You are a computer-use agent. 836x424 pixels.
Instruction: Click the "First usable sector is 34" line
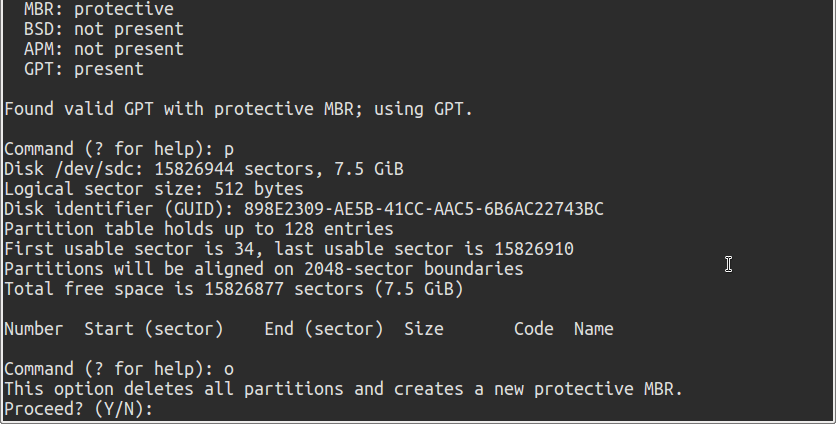(x=288, y=249)
